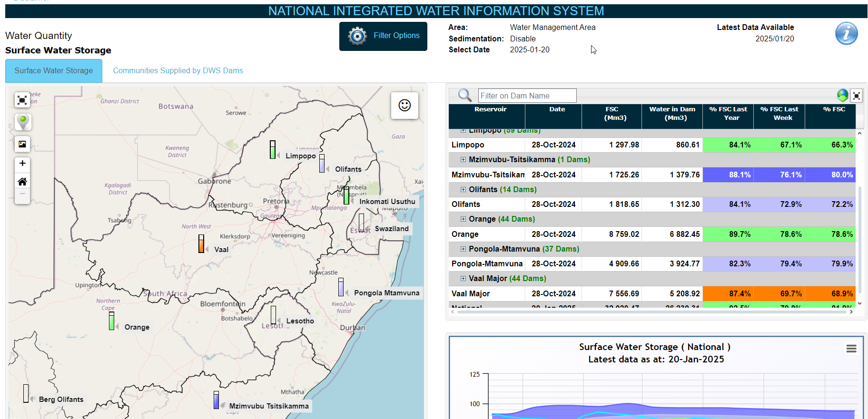This screenshot has height=419, width=868.
Task: Expand the Olifants (14 Dams) group
Action: tap(463, 190)
